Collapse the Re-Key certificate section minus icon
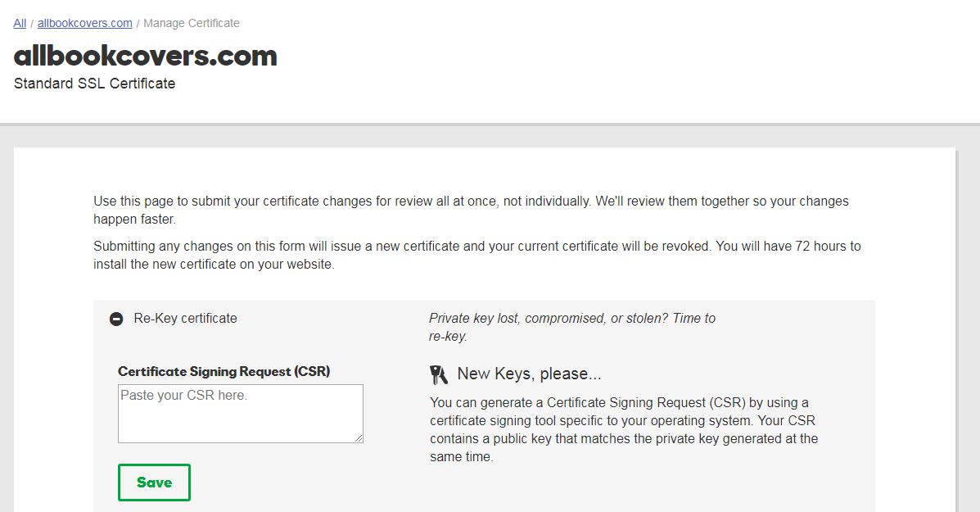 click(116, 319)
